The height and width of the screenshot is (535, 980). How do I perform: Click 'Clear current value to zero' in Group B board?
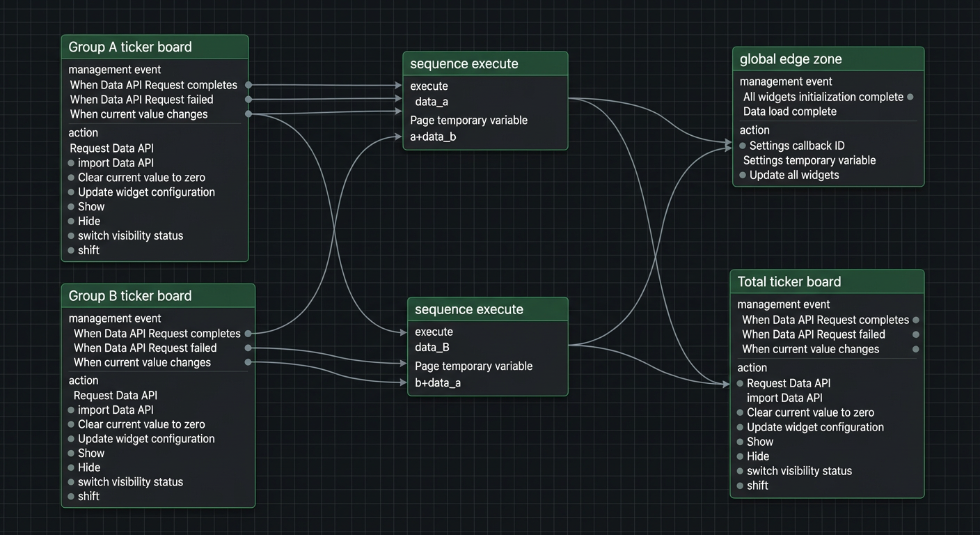141,424
